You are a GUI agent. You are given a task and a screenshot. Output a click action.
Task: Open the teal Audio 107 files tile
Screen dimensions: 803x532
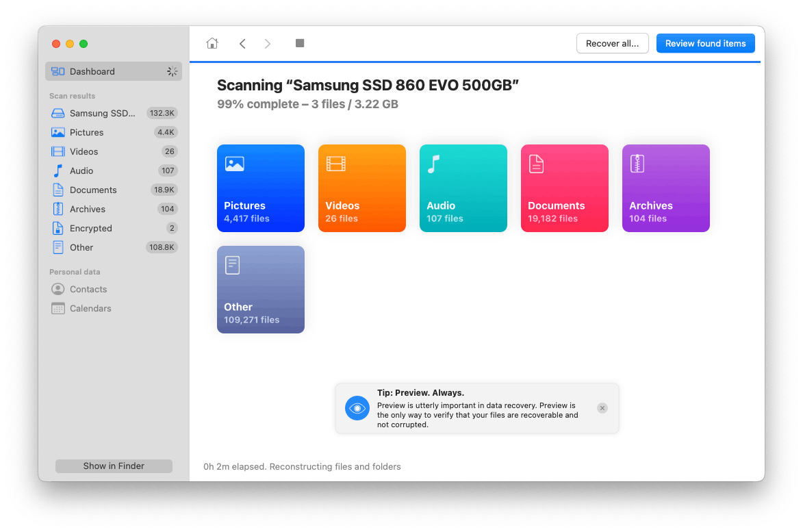point(463,188)
